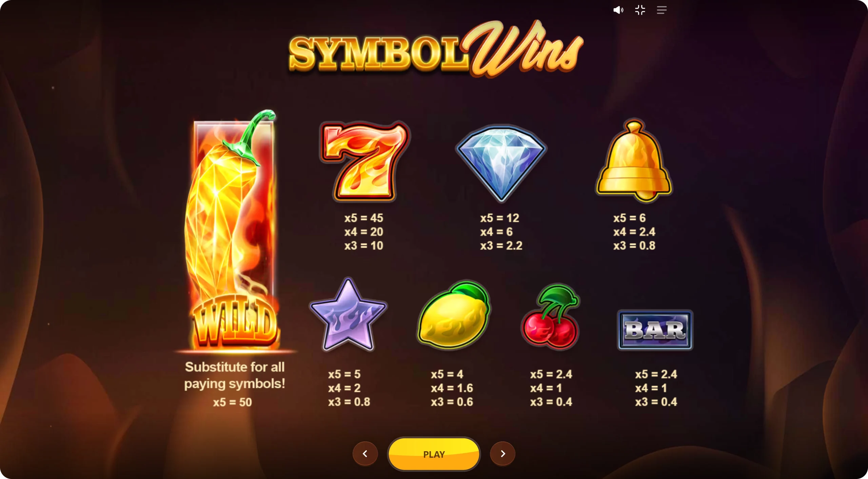Click the seven payout 'x5 = 45'
The height and width of the screenshot is (479, 868).
click(364, 218)
